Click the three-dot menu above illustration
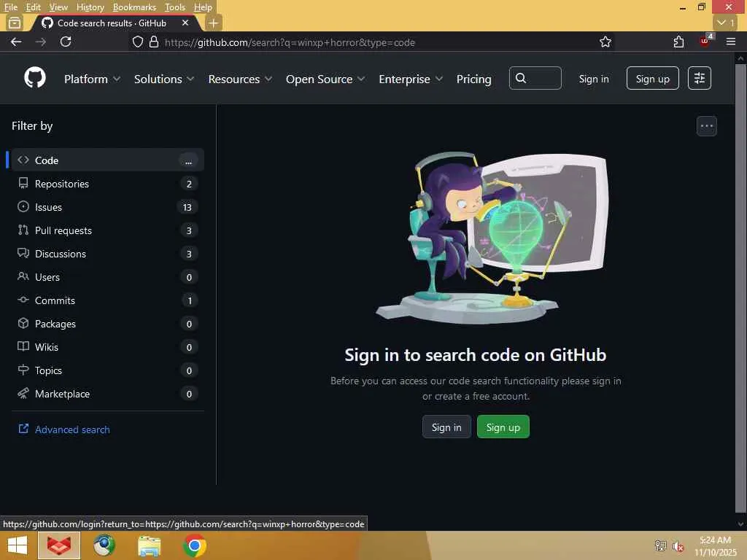747x560 pixels. 706,126
